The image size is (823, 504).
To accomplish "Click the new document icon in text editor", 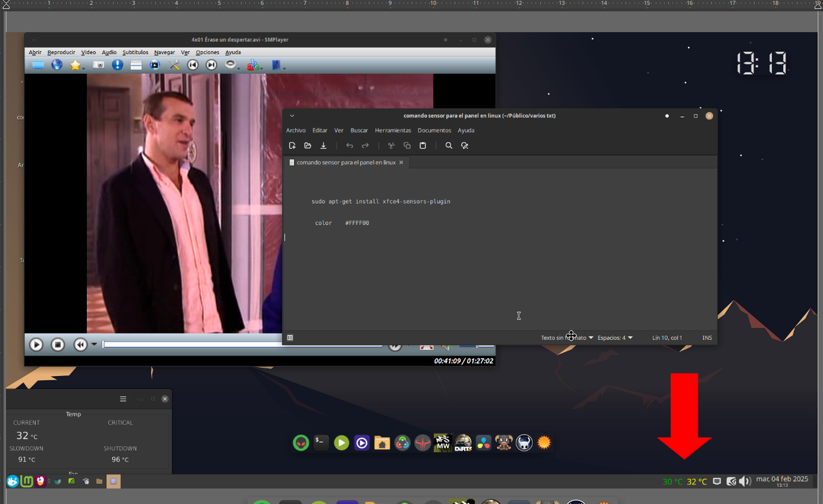I will [x=292, y=146].
